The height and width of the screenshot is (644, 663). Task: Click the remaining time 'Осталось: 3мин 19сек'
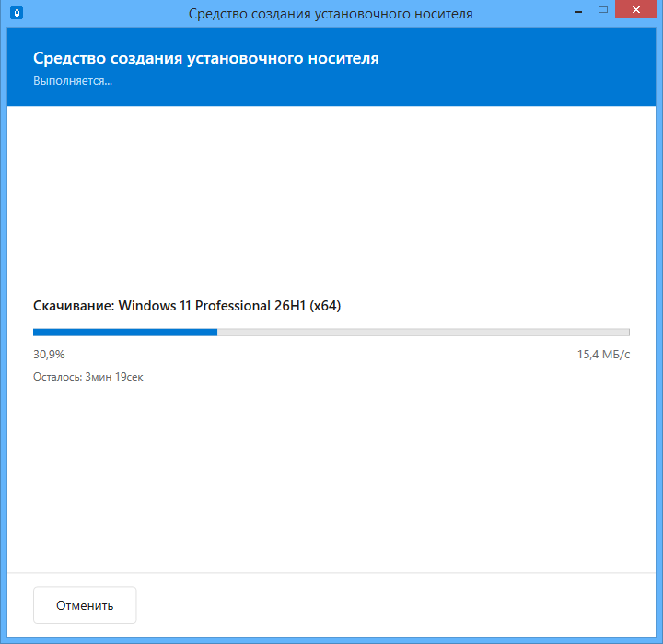click(x=88, y=377)
